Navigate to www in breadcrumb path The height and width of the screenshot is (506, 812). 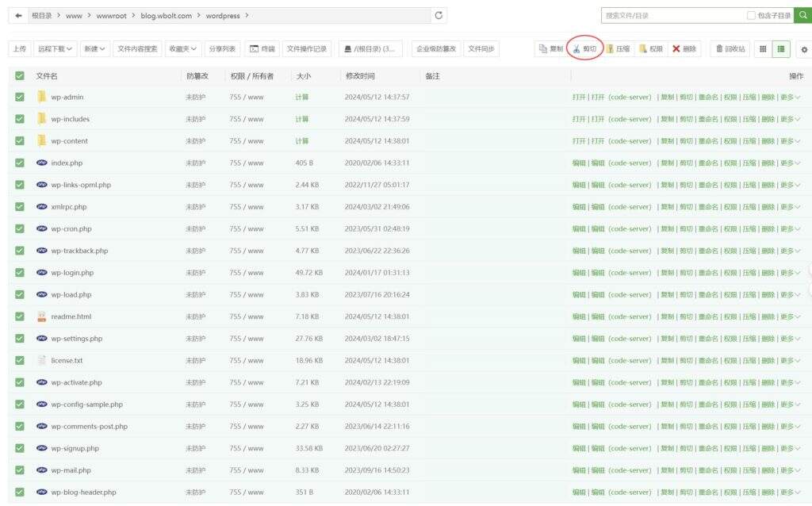[x=74, y=16]
